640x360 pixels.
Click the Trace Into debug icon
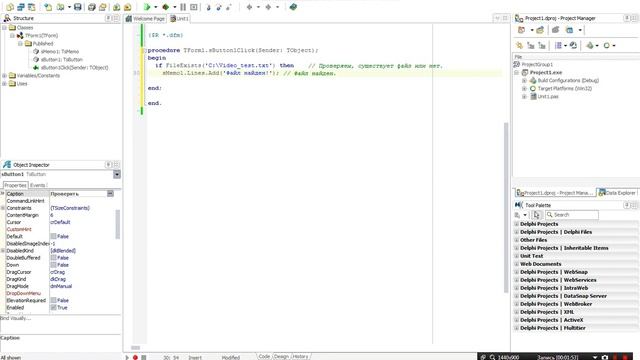click(x=208, y=7)
